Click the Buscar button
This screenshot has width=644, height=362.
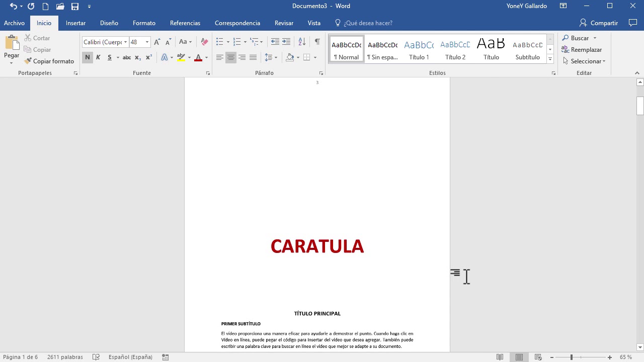[575, 38]
